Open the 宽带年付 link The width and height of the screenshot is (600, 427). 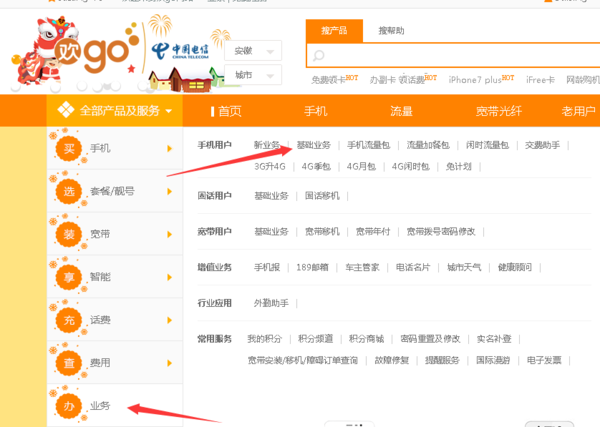click(x=373, y=231)
